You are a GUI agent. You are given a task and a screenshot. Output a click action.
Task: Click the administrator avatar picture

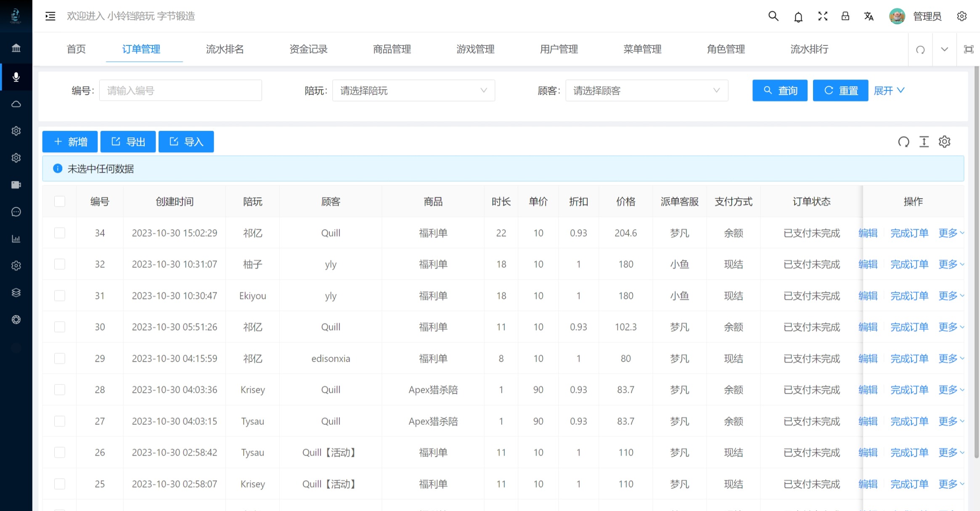(897, 16)
